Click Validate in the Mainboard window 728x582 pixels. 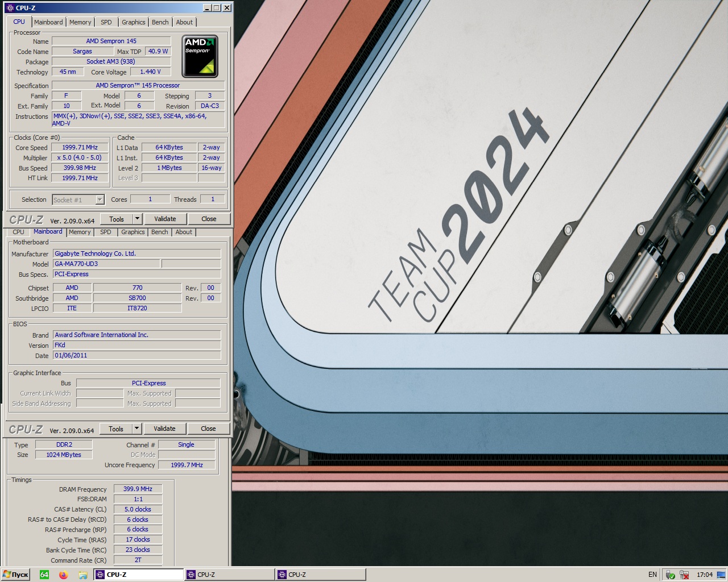[x=164, y=429]
